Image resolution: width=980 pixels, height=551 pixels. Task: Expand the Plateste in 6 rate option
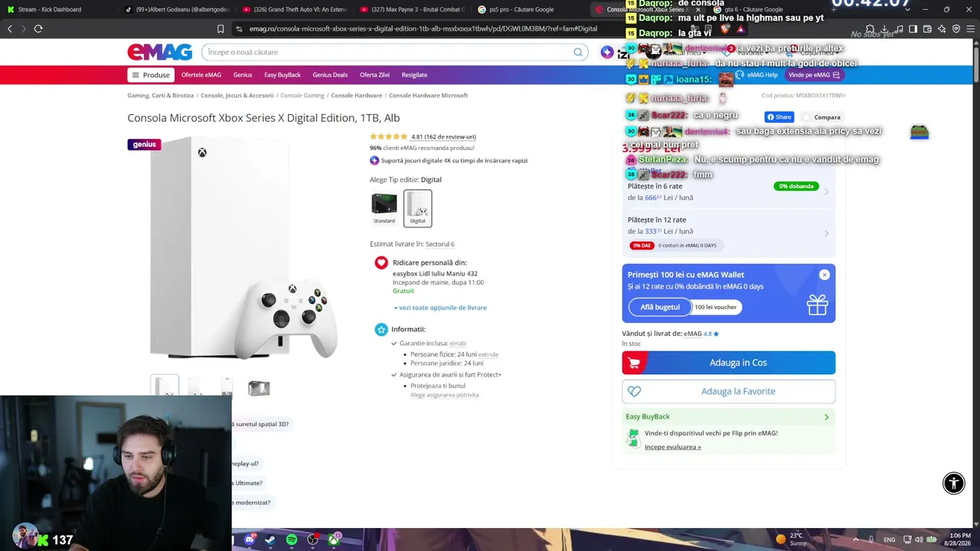[x=727, y=191]
